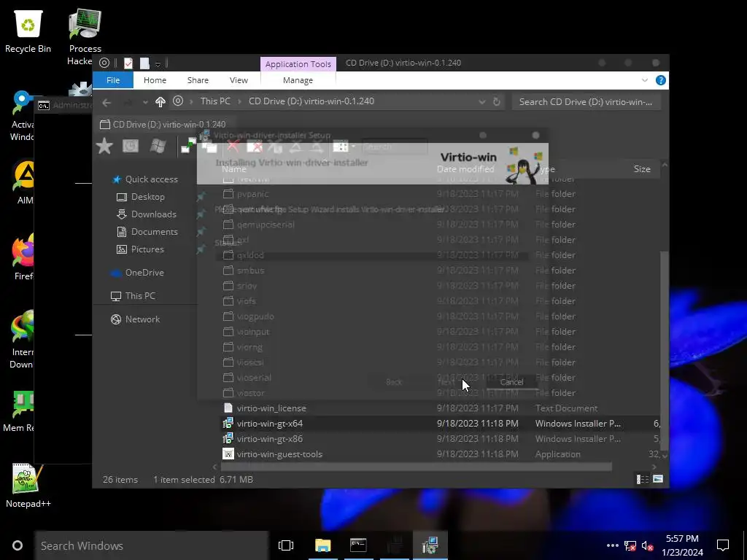This screenshot has width=747, height=560.
Task: Click the history clock toolbar icon
Action: pos(131,146)
